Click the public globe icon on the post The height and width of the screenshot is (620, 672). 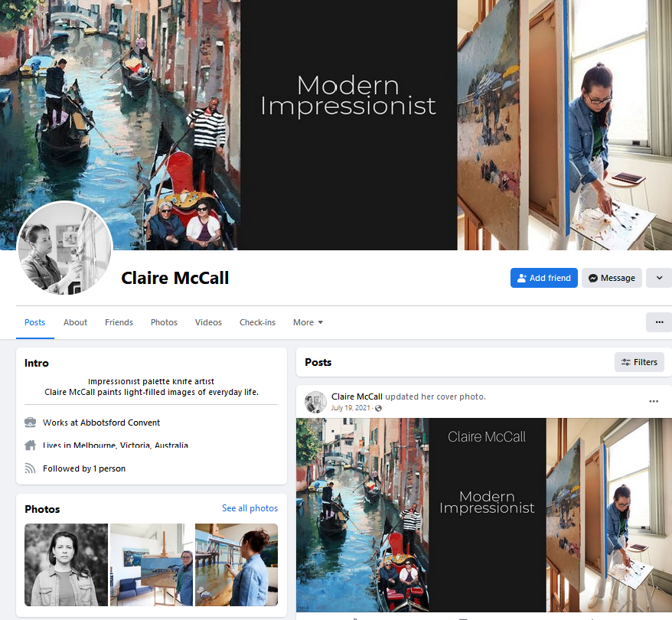click(378, 408)
